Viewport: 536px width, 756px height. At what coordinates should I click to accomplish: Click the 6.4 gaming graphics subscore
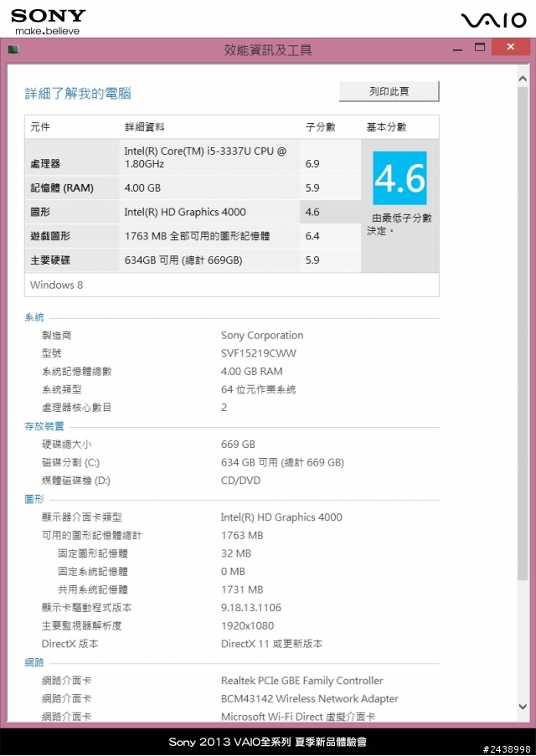tap(312, 236)
